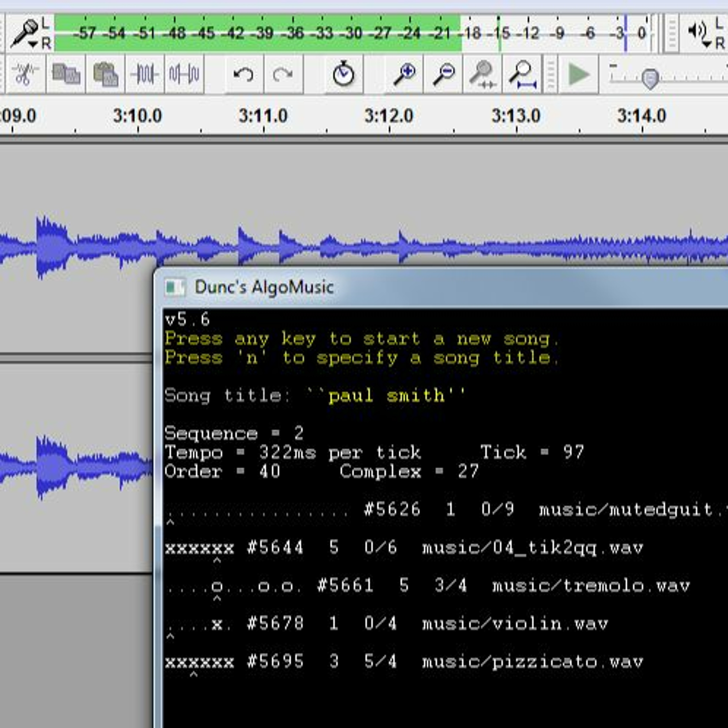Click the Copy toolbar icon
Viewport: 728px width, 728px height.
[66, 74]
